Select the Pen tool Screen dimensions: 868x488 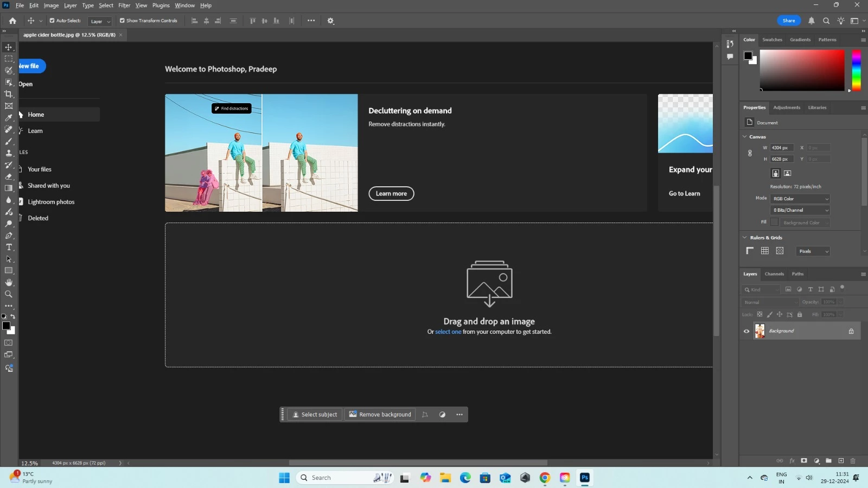pos(9,236)
